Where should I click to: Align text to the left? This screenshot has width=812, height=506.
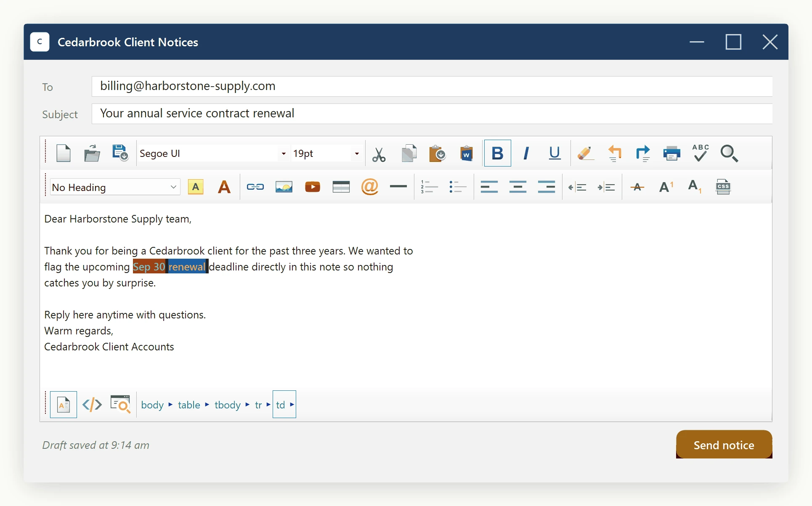coord(489,187)
